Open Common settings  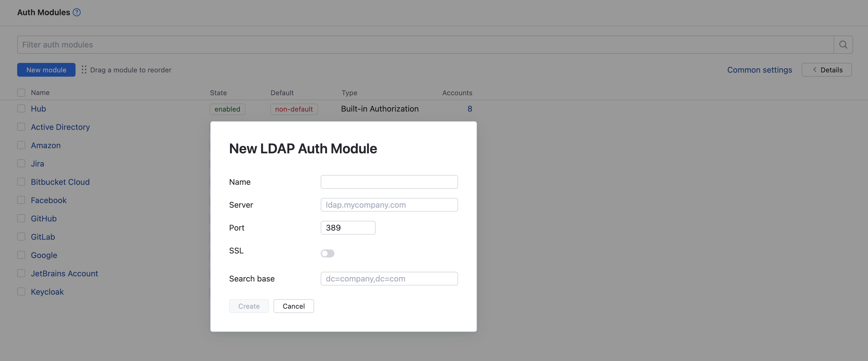[x=760, y=70]
